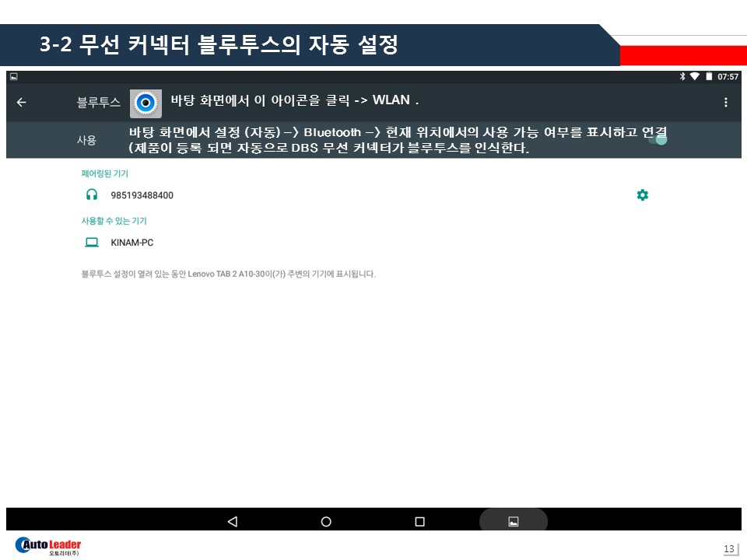Tap the back arrow in the Bluetooth header
The image size is (747, 560).
coord(21,102)
